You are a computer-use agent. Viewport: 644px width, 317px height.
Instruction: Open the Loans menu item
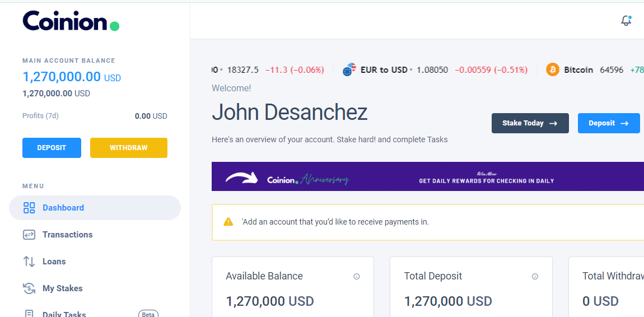(54, 262)
